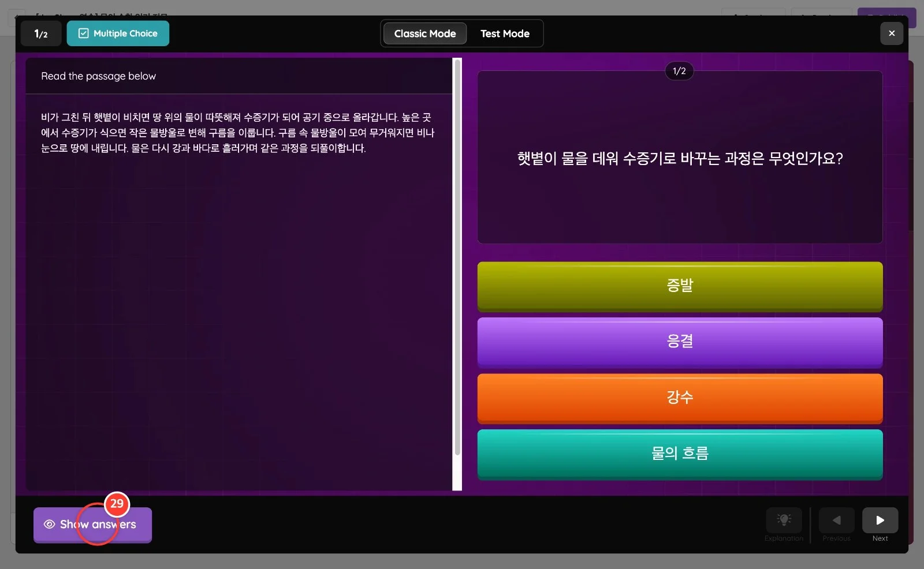Image resolution: width=924 pixels, height=569 pixels.
Task: Switch to Test Mode tab
Action: [x=505, y=33]
